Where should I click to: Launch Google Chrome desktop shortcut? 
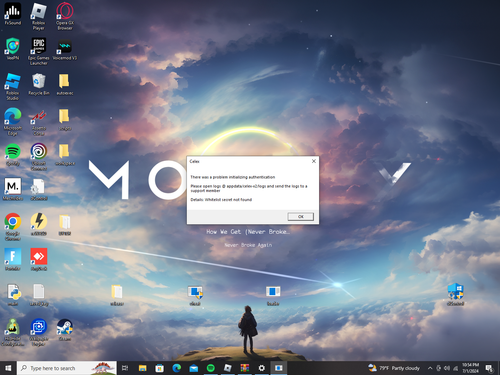[x=13, y=227]
